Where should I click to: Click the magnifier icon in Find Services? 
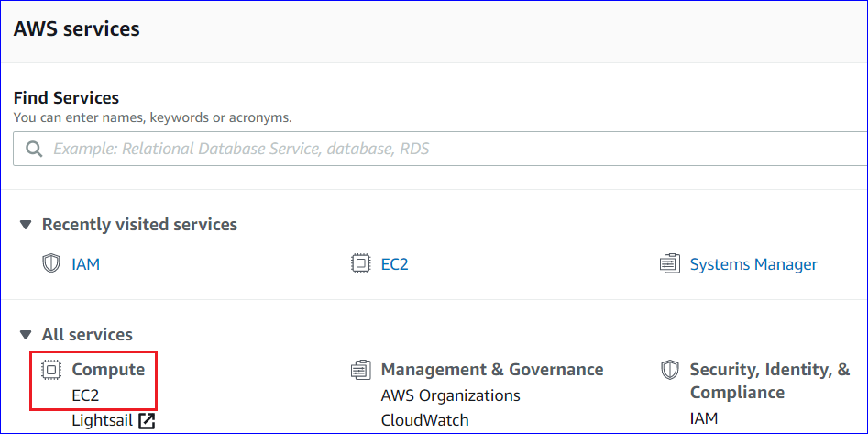34,149
